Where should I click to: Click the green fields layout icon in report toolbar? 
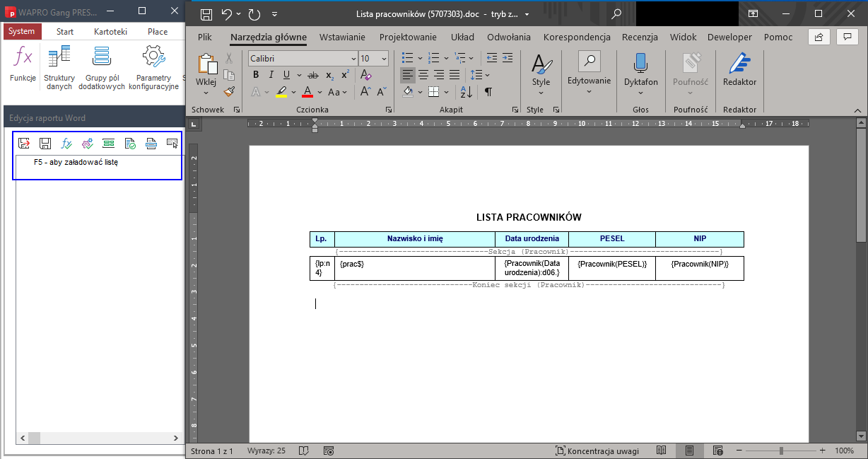(109, 144)
